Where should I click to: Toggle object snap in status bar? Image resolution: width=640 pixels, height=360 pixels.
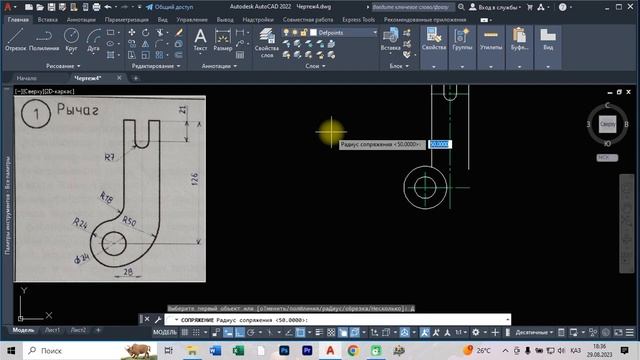pos(300,333)
